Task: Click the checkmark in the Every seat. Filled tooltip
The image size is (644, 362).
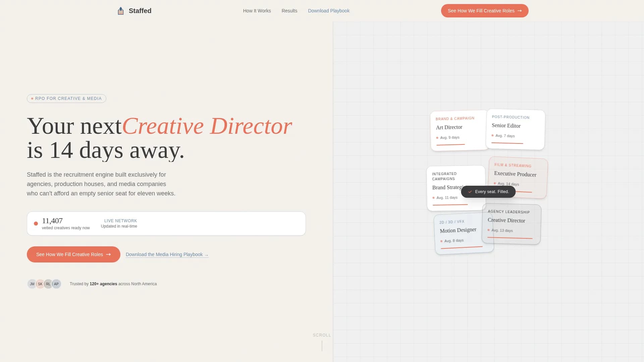Action: (469, 192)
